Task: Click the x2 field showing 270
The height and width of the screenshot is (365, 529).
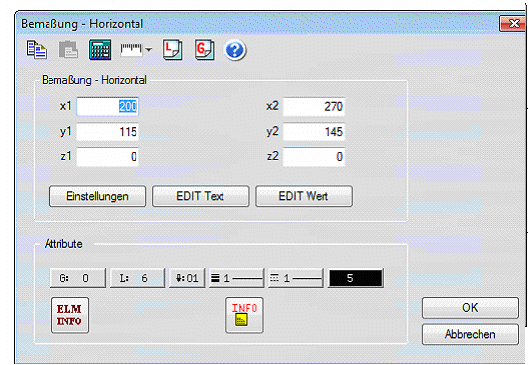Action: tap(314, 107)
